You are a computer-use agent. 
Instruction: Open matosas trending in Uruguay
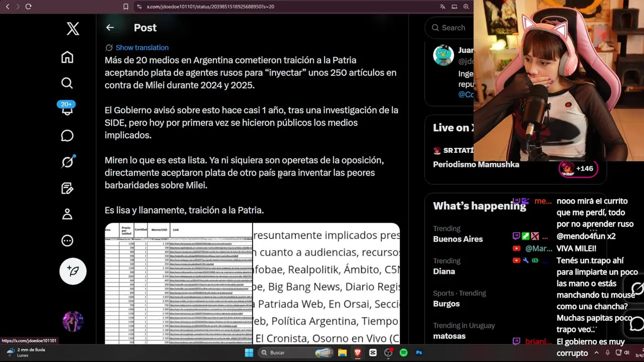coord(449,336)
